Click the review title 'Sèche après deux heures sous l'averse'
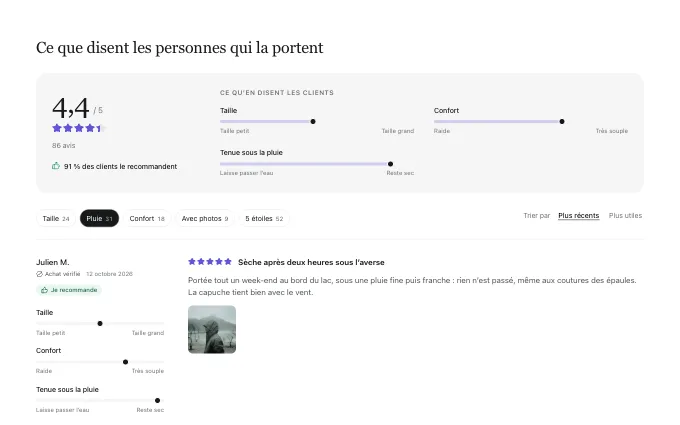Viewport: 680px width, 425px height. point(311,262)
